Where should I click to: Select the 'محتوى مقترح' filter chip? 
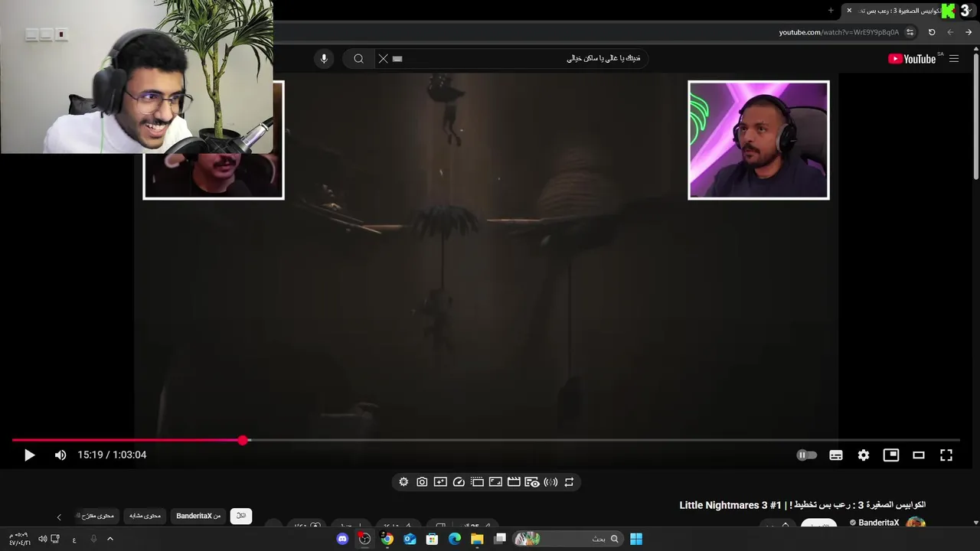point(96,516)
